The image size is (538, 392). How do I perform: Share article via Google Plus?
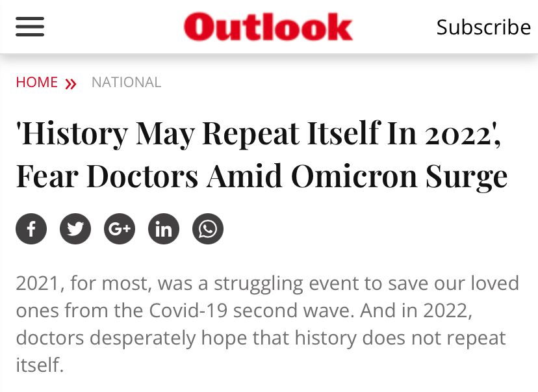[120, 229]
